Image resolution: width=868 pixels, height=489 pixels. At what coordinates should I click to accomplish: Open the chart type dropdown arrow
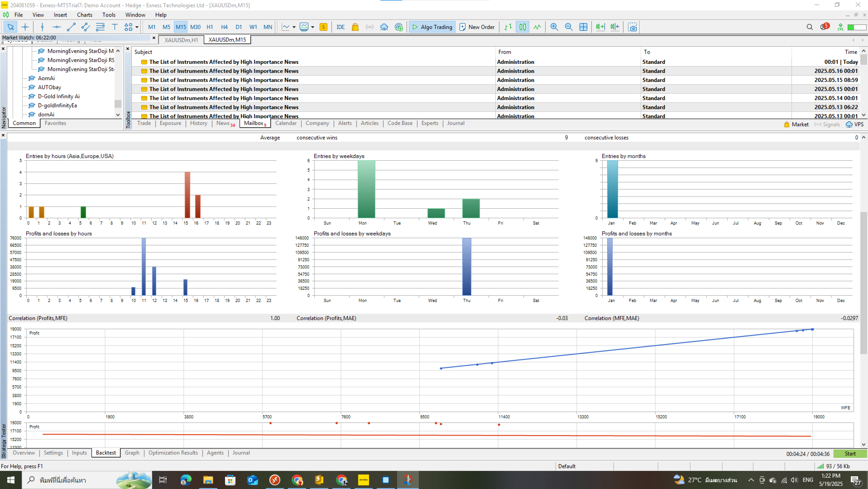[x=294, y=27]
